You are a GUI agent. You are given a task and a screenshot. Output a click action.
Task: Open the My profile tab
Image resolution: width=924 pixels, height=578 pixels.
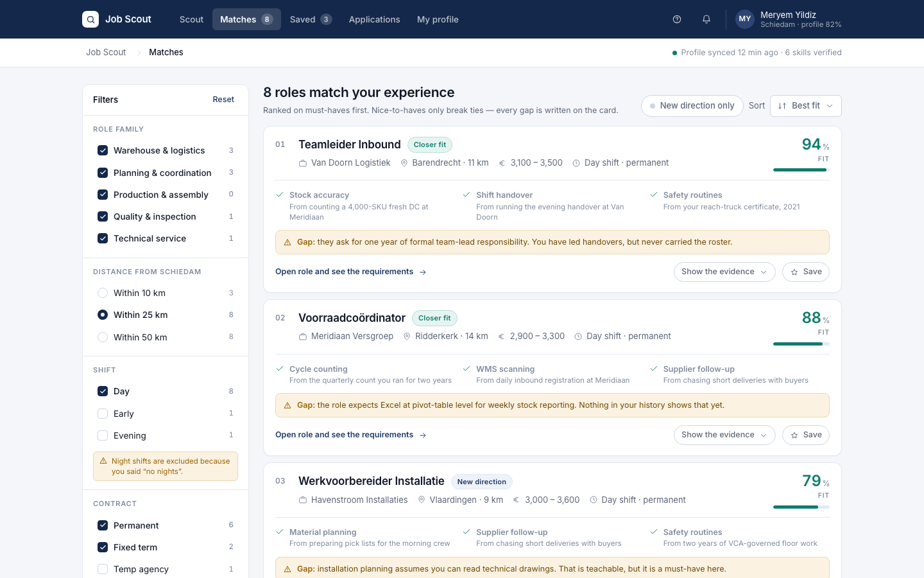438,19
